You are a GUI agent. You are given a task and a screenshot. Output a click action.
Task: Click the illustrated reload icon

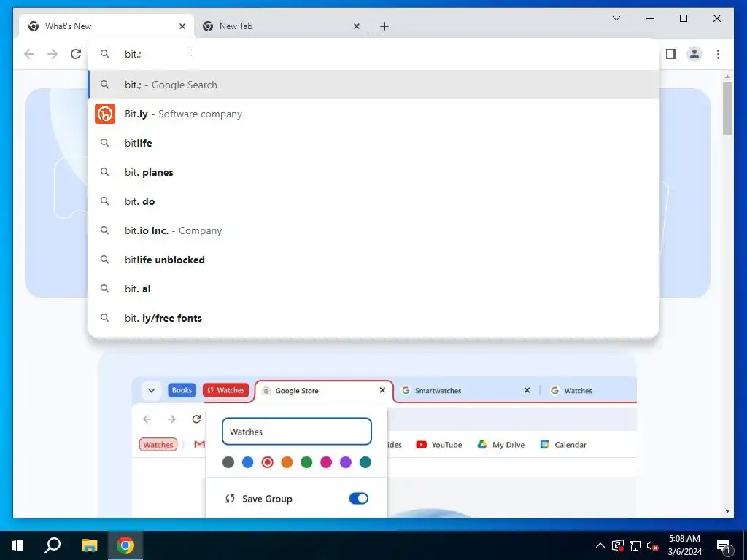196,419
